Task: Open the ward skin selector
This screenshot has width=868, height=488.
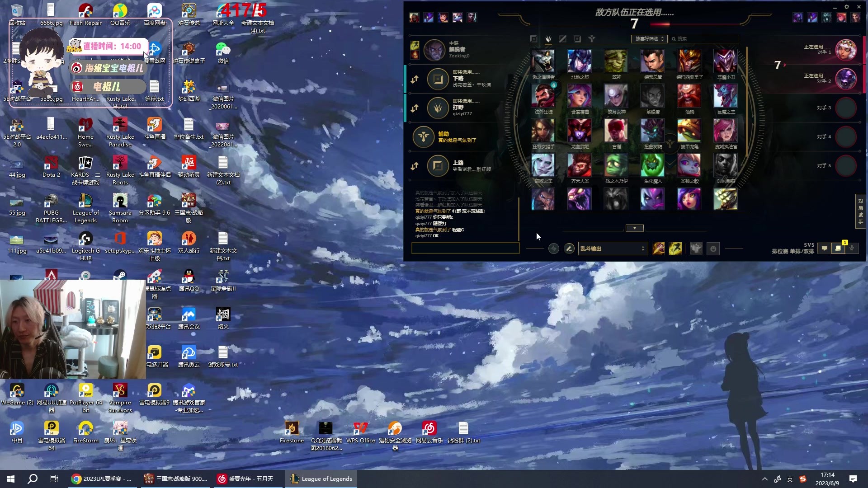Action: (x=696, y=249)
